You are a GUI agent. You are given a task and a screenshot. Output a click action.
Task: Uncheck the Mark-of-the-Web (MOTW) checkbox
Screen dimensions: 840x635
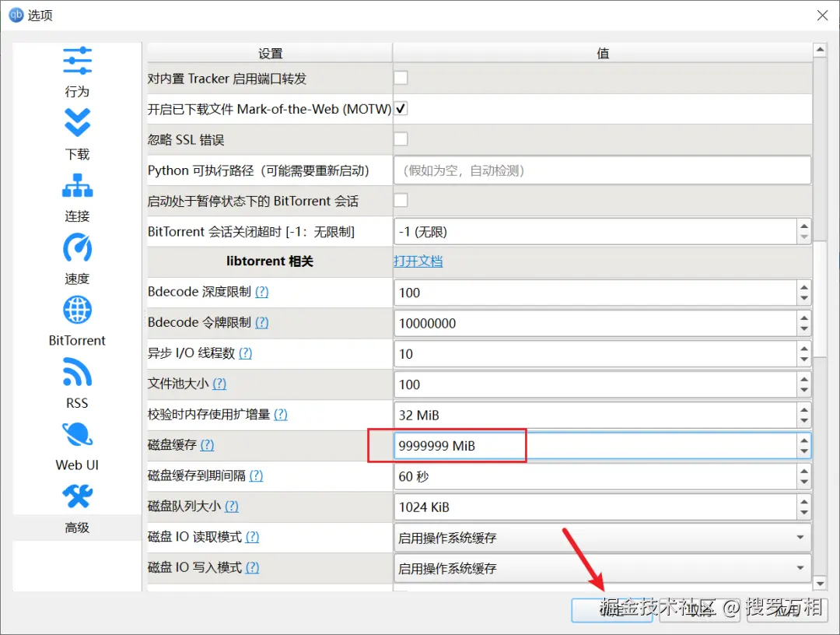click(401, 109)
